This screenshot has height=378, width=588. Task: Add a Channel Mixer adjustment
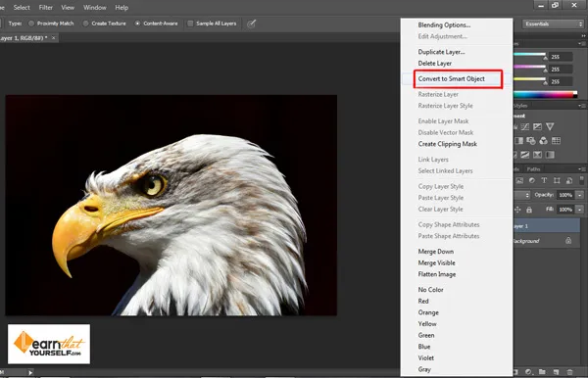543,141
